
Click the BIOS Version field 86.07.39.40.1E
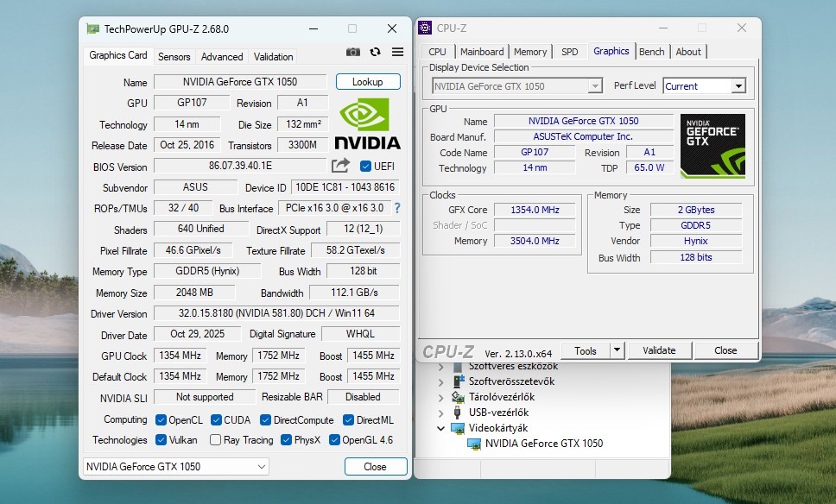click(x=240, y=166)
